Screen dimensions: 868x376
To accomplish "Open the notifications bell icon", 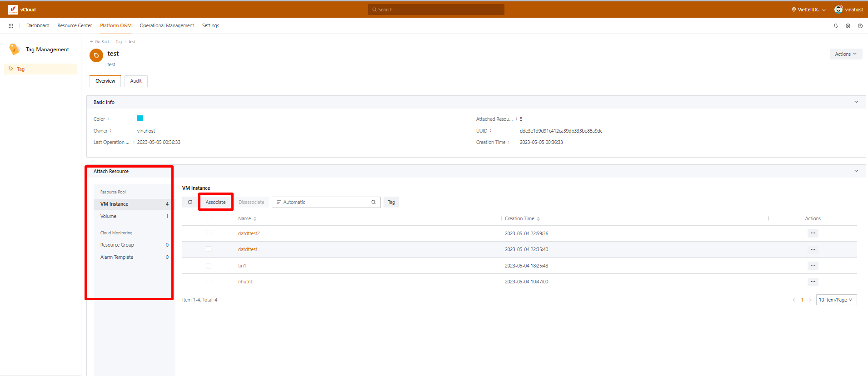I will (835, 26).
